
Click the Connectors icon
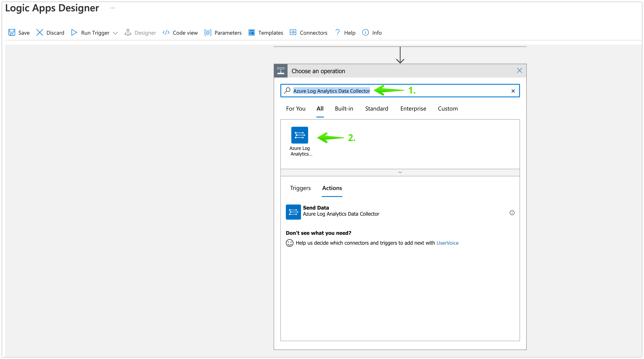[x=293, y=33]
